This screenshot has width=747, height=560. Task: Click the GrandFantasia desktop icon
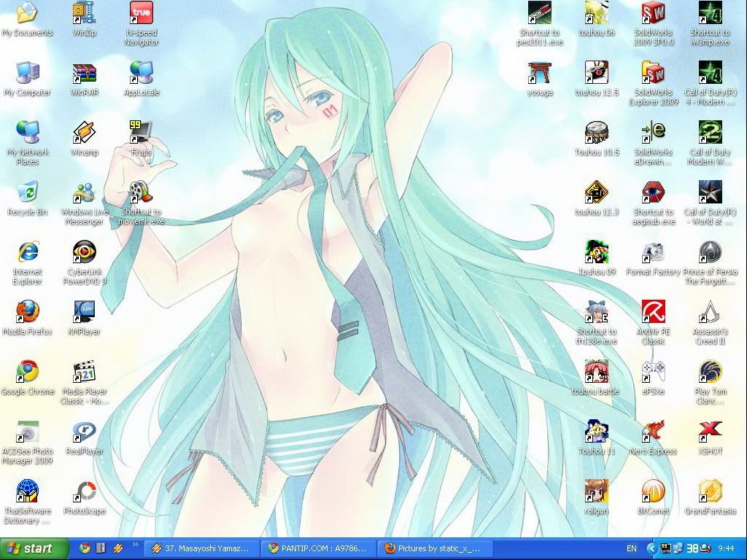711,491
